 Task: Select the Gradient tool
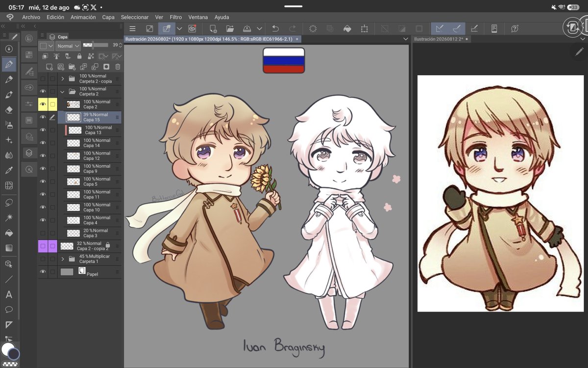[9, 248]
